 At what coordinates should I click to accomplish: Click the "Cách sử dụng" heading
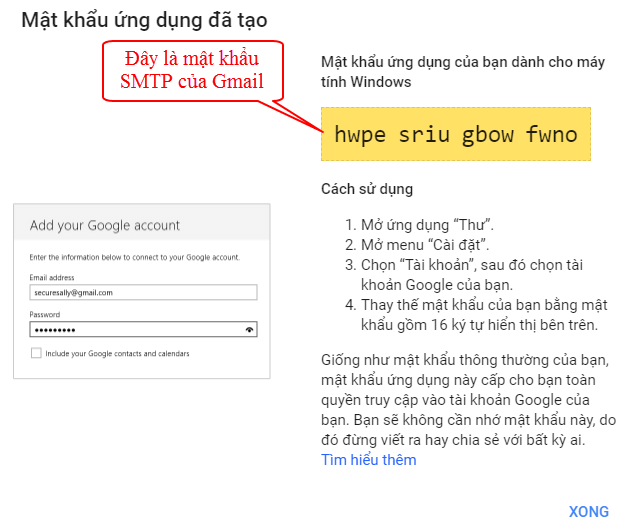tap(366, 189)
